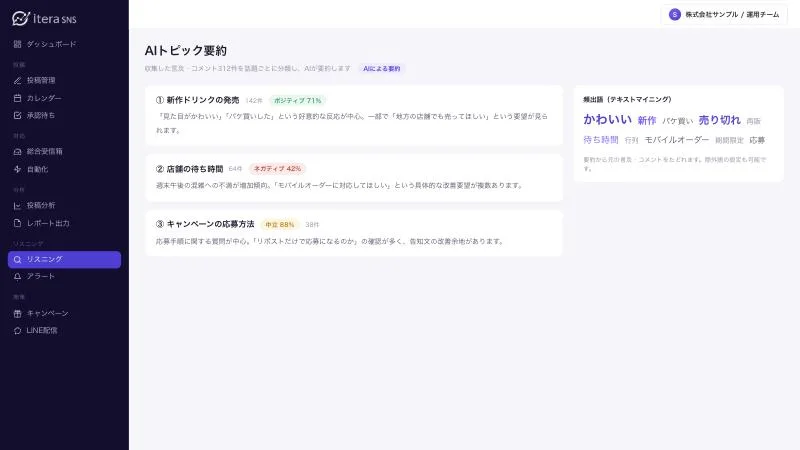Click the chart icon for 投稿分析

click(17, 206)
